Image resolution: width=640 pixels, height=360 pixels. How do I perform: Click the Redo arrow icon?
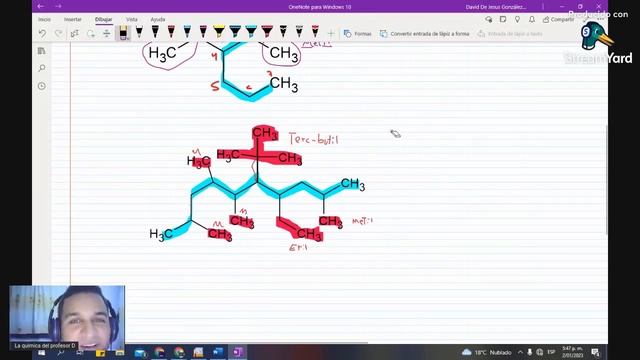click(58, 33)
